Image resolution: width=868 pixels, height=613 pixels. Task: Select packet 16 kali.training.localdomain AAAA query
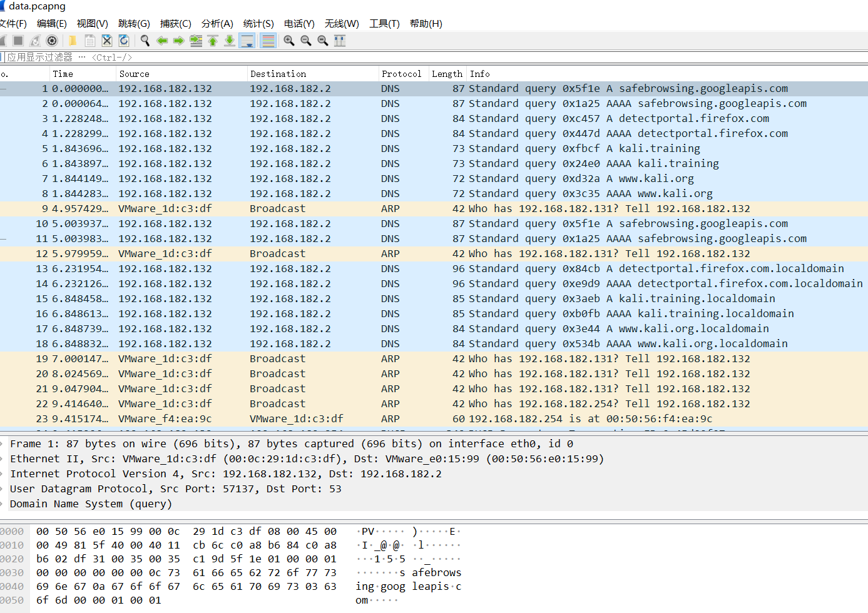tap(434, 314)
